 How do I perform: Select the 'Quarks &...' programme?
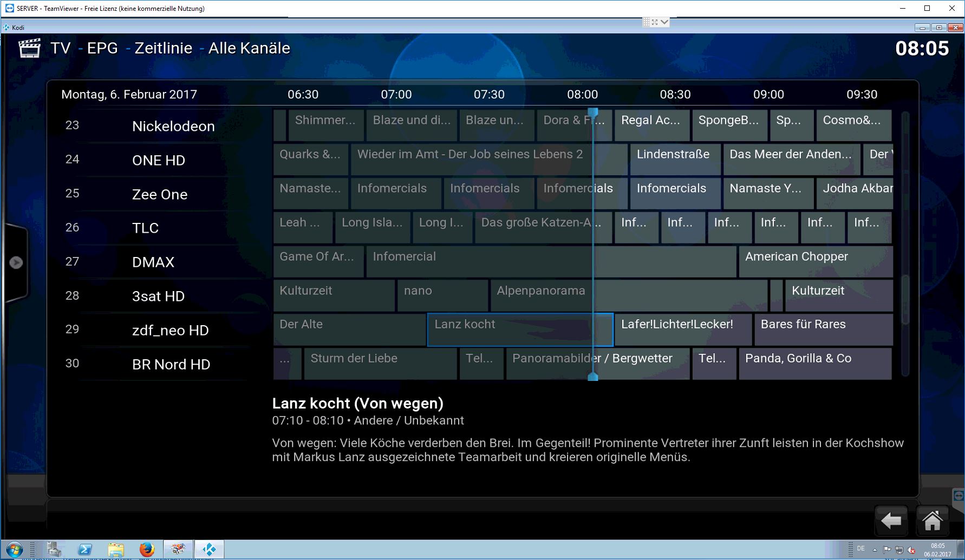(x=311, y=160)
